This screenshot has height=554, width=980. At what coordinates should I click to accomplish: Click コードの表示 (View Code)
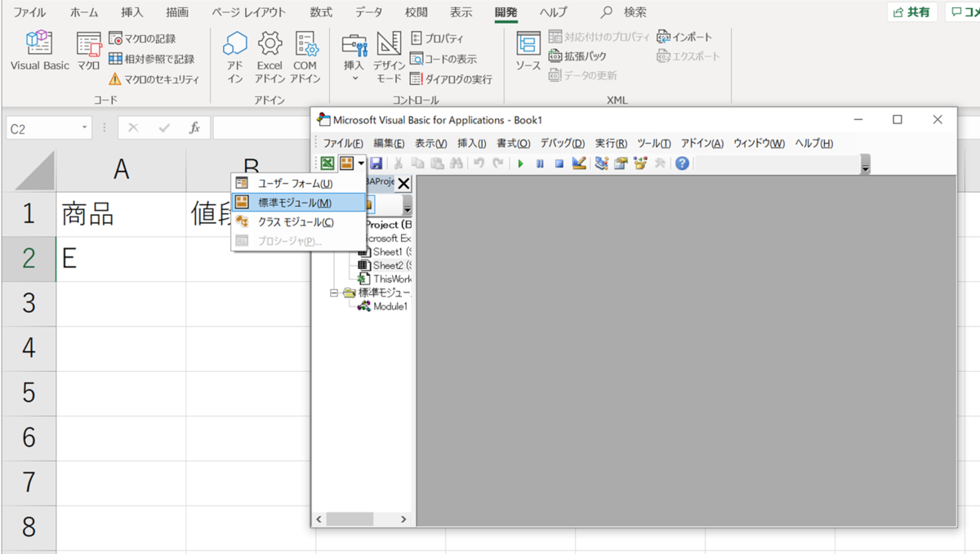443,59
